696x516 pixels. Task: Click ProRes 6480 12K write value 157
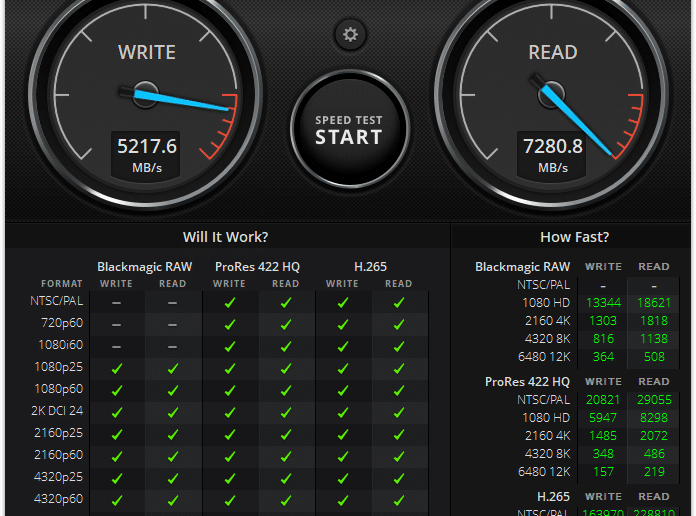tap(603, 472)
